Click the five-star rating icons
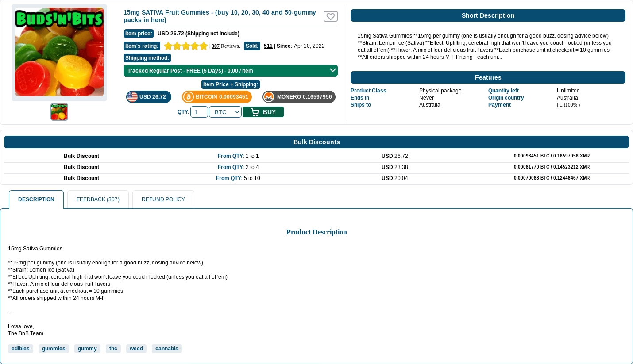Screen dimensions: 633x364 (x=185, y=46)
